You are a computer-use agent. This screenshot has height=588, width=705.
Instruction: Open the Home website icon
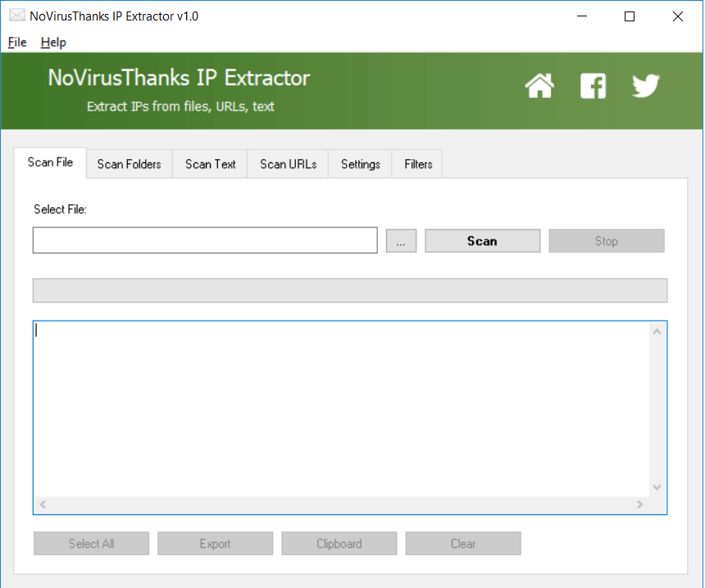pyautogui.click(x=539, y=85)
